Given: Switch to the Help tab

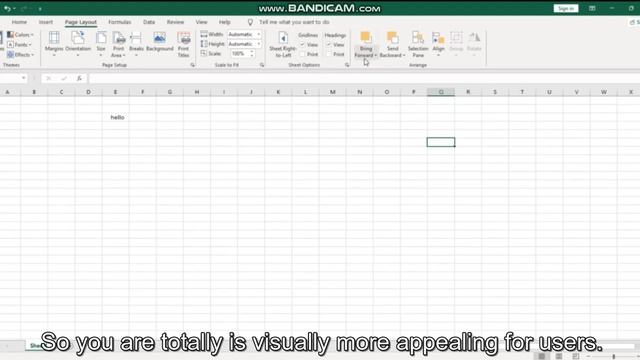Looking at the screenshot, I should tap(224, 22).
